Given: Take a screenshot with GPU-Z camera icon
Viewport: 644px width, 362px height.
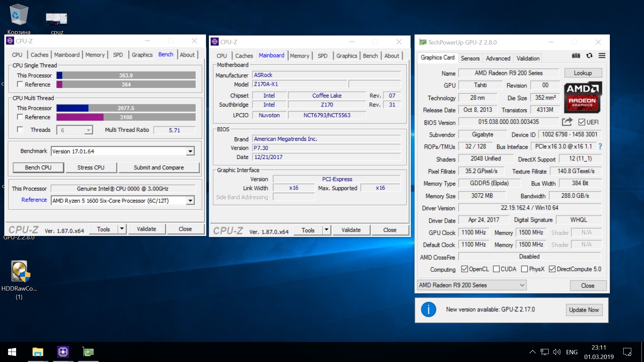Looking at the screenshot, I should pyautogui.click(x=576, y=56).
